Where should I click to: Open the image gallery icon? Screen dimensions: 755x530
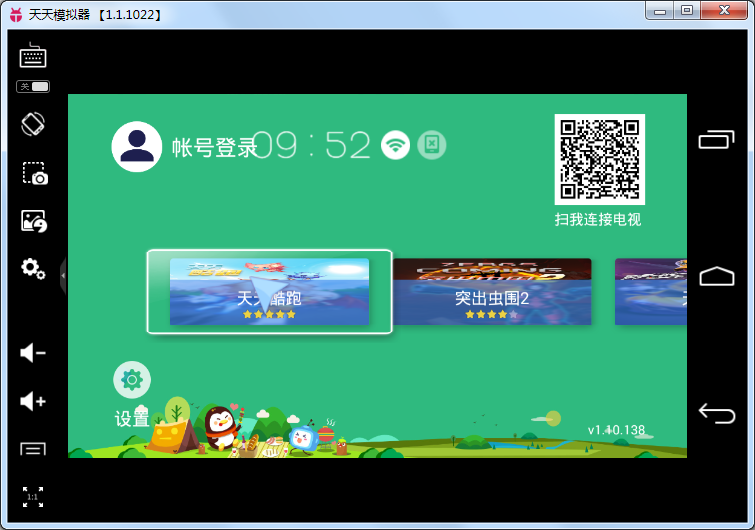click(x=34, y=221)
